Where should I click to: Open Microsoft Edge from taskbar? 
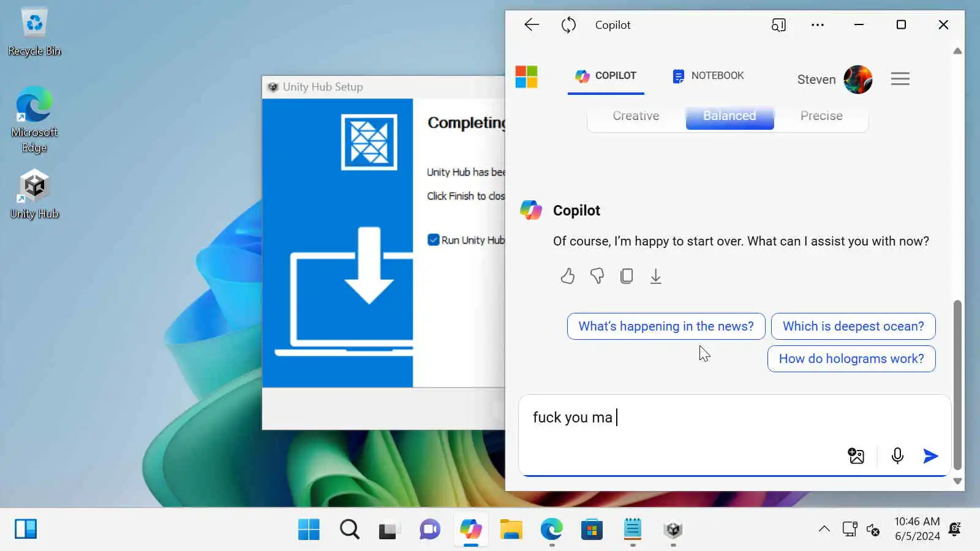click(551, 529)
